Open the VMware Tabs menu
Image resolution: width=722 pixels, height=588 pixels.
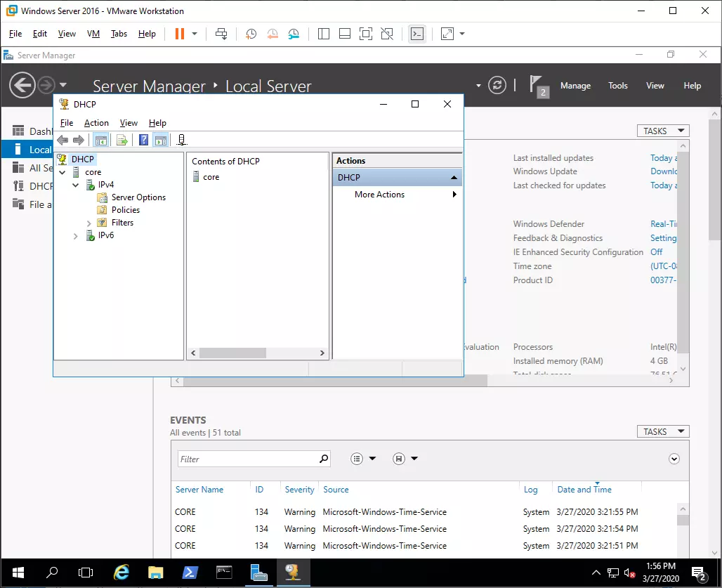(119, 34)
